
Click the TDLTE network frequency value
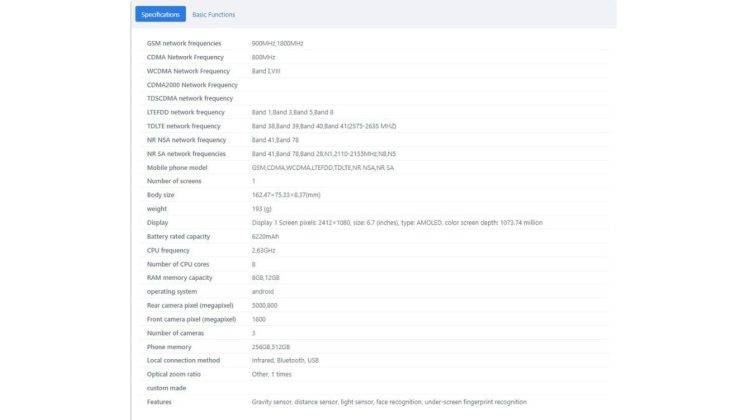pyautogui.click(x=324, y=126)
